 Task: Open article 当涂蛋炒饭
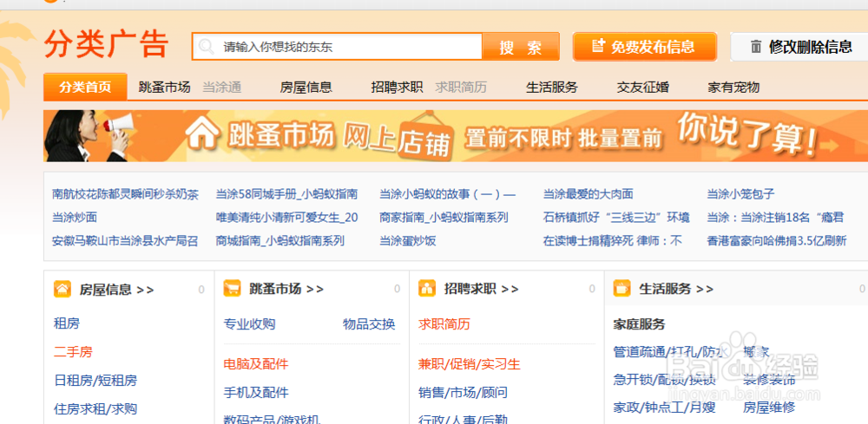coord(407,240)
